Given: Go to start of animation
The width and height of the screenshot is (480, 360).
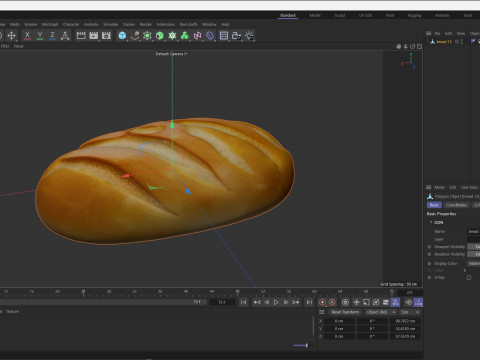Looking at the screenshot, I should pyautogui.click(x=244, y=302).
